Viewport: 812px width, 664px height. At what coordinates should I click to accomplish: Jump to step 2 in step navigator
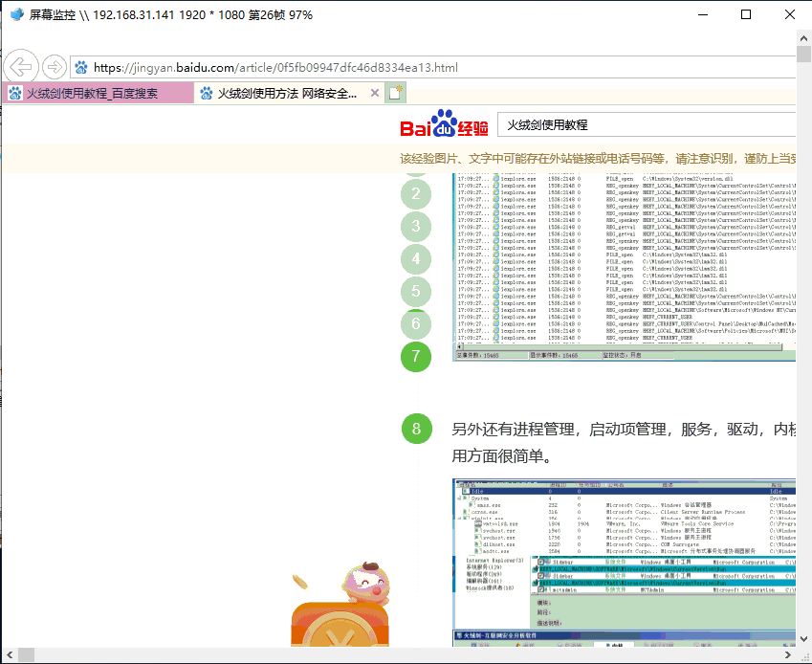(416, 193)
